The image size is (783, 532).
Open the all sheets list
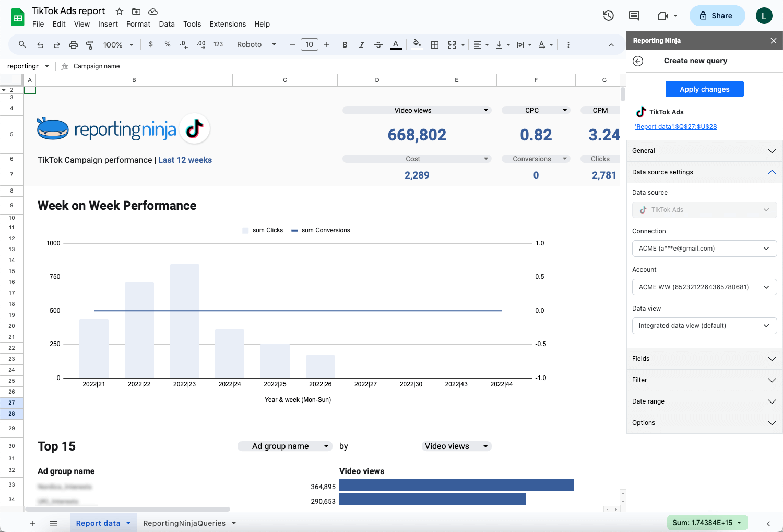(x=53, y=523)
